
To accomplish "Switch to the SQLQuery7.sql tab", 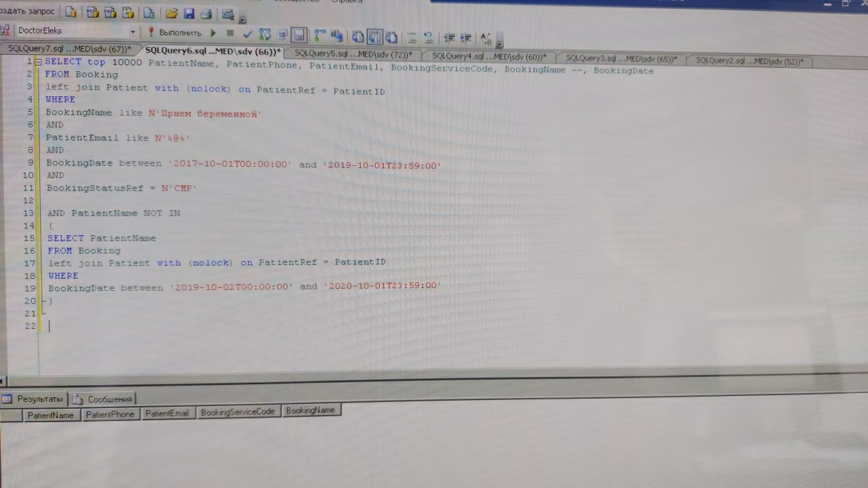I will point(69,49).
